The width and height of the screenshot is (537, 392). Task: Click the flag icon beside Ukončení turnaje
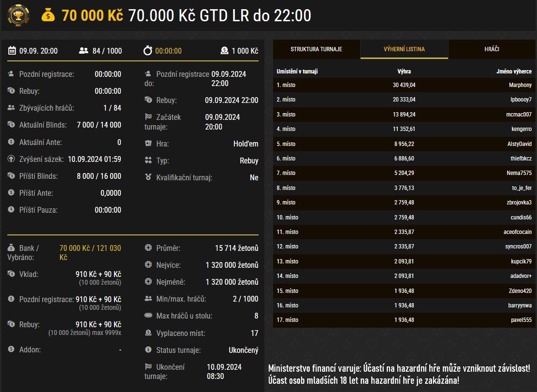point(148,367)
